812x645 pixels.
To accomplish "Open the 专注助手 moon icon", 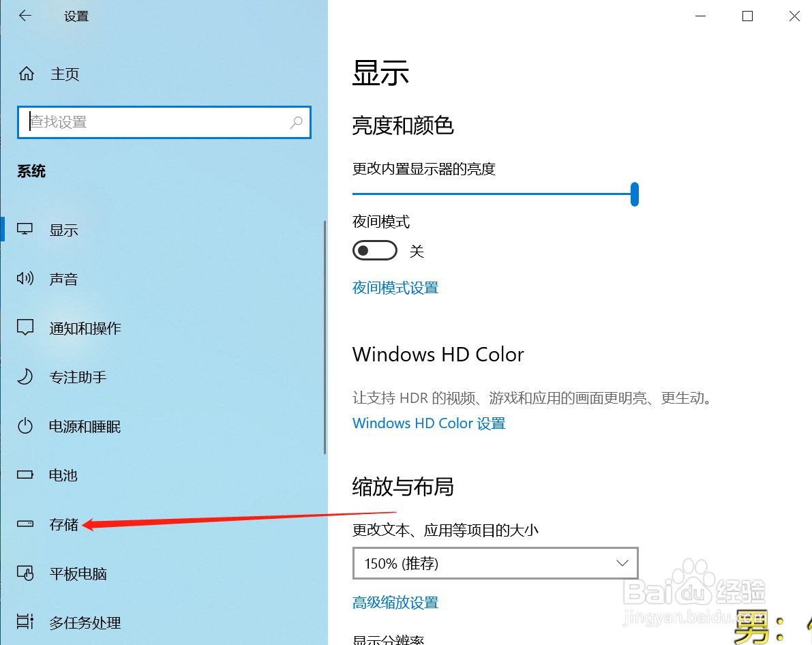I will (25, 376).
